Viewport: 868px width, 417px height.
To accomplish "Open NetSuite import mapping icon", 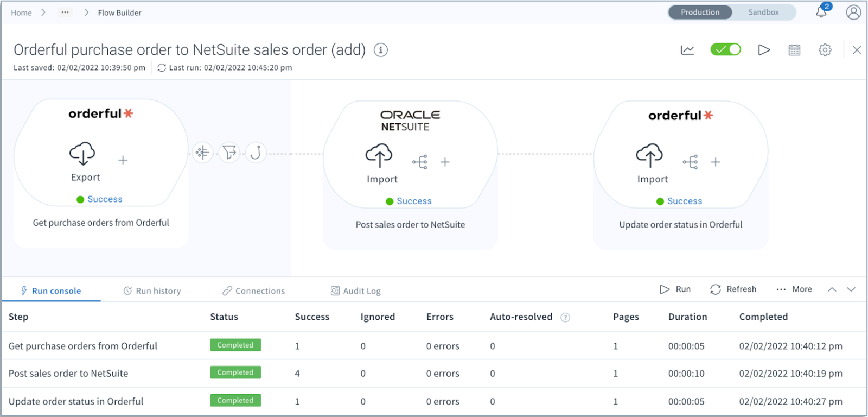I will pyautogui.click(x=420, y=162).
